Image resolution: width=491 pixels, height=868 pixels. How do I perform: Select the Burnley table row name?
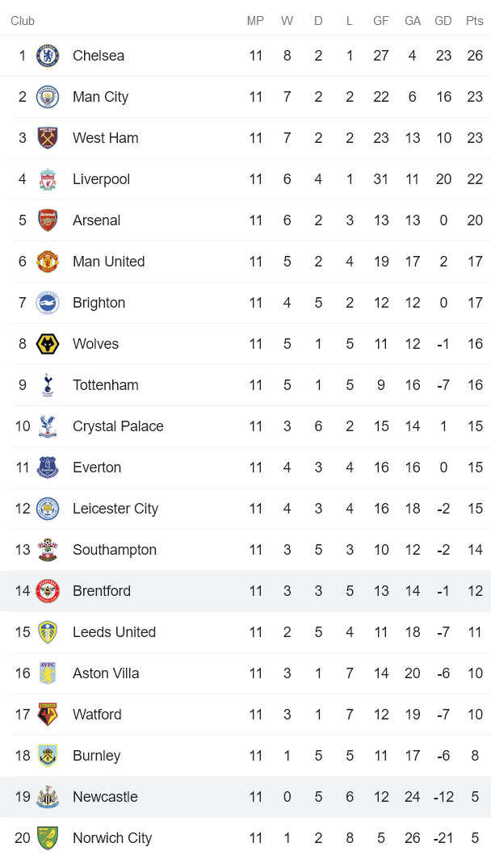(96, 756)
